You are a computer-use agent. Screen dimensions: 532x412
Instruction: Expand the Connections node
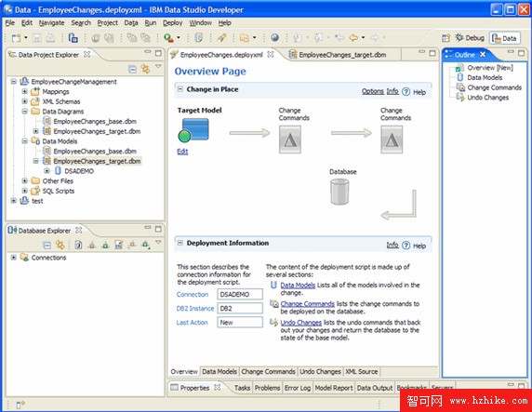pos(13,258)
